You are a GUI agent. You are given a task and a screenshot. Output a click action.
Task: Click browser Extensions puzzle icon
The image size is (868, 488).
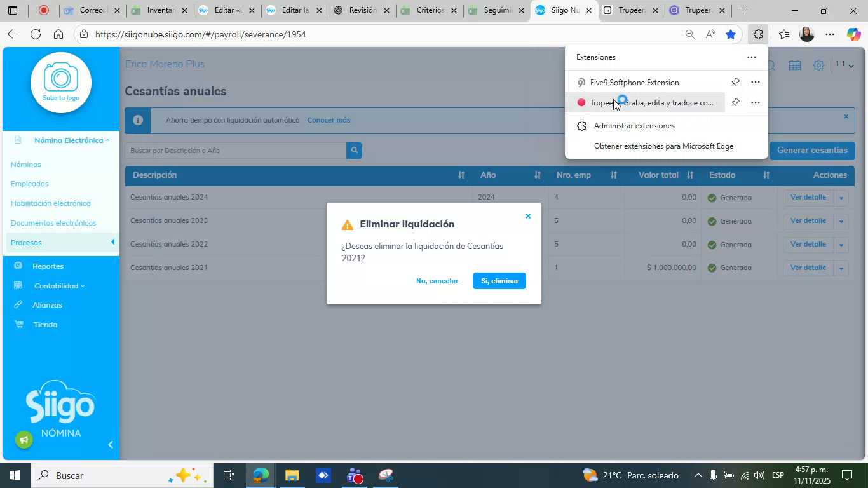pyautogui.click(x=757, y=34)
